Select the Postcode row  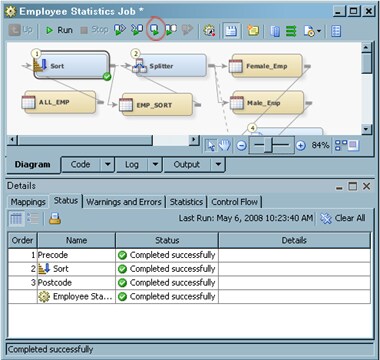click(x=189, y=283)
